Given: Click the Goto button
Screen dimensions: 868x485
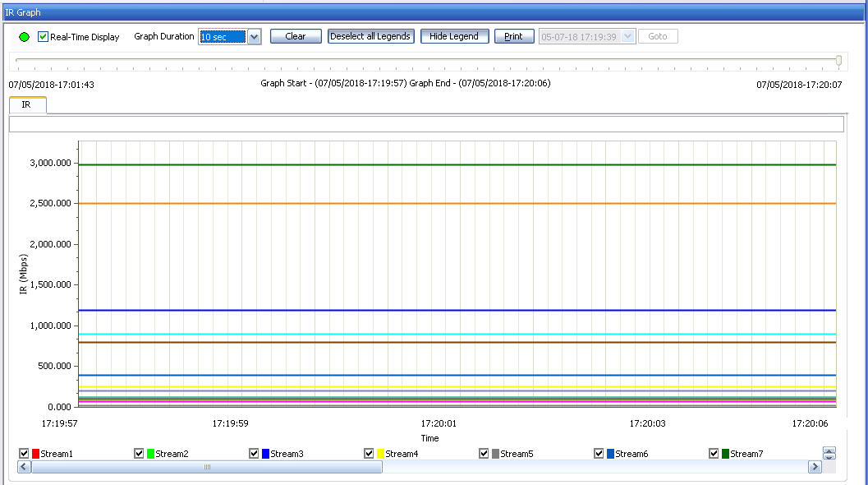Looking at the screenshot, I should (x=658, y=37).
